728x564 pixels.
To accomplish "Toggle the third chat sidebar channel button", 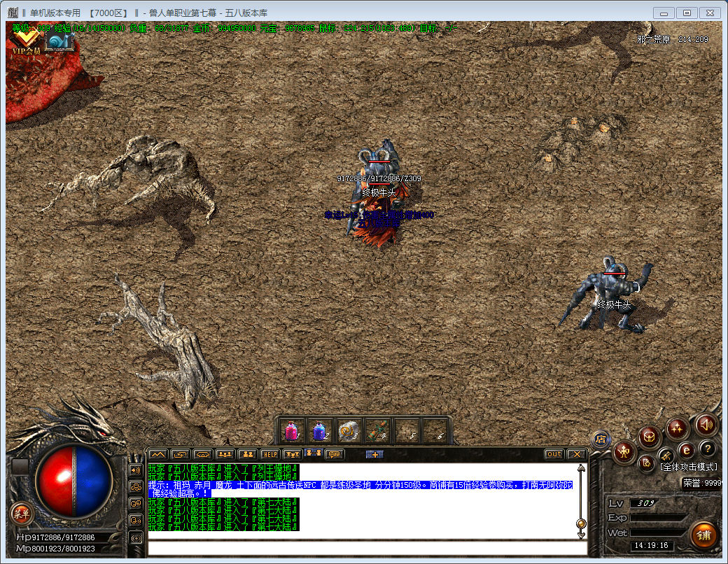I will (136, 504).
